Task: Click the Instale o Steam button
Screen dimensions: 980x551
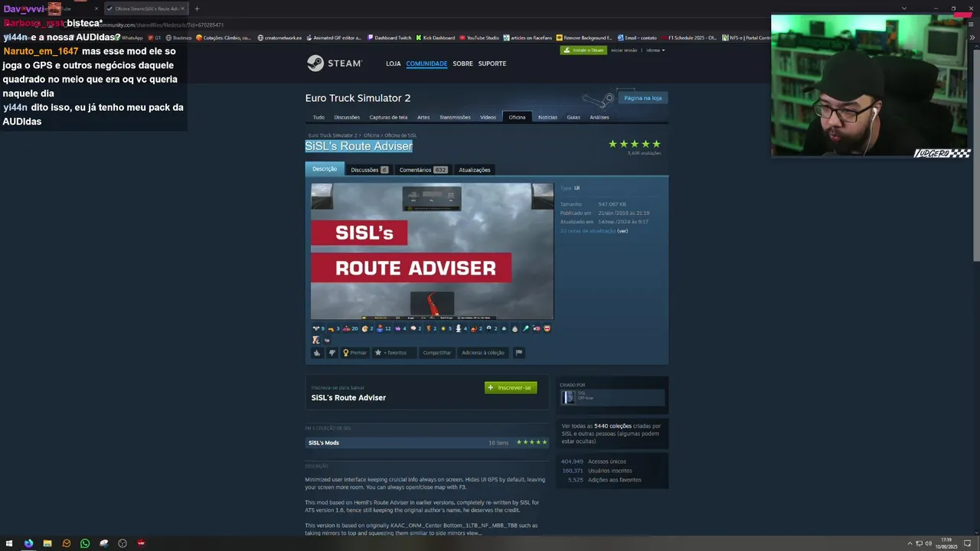Action: [x=583, y=51]
